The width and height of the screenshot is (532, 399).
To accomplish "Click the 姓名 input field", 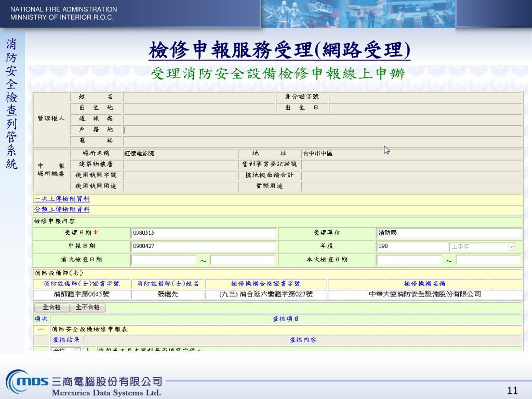I will (199, 97).
